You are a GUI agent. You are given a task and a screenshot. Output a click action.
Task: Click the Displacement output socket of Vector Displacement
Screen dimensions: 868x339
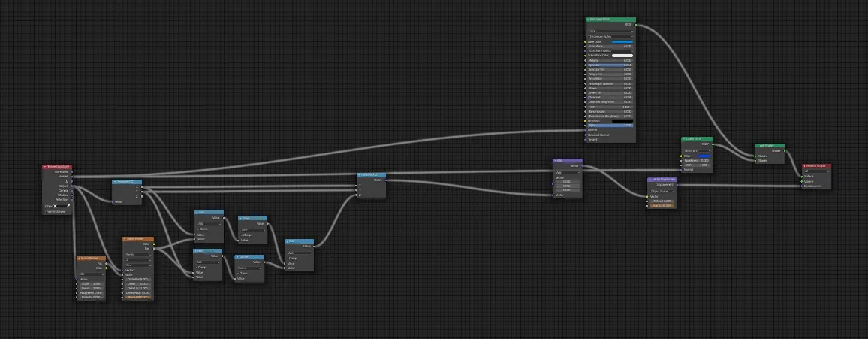[677, 184]
